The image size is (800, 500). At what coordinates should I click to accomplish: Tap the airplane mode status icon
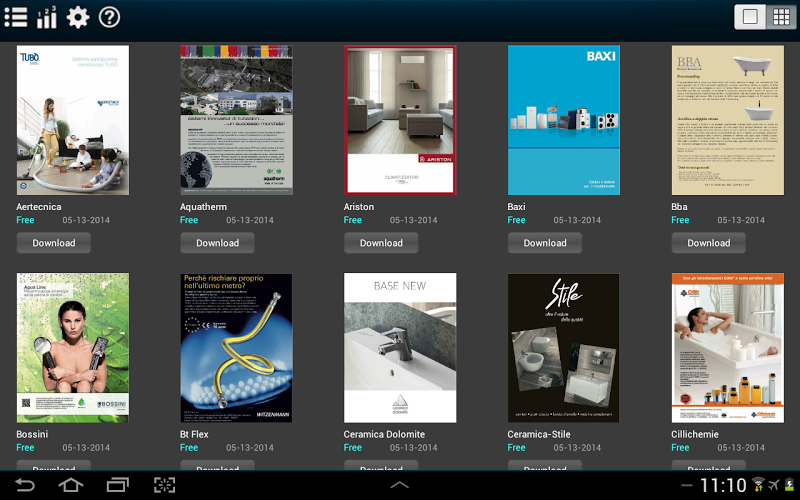[x=774, y=484]
